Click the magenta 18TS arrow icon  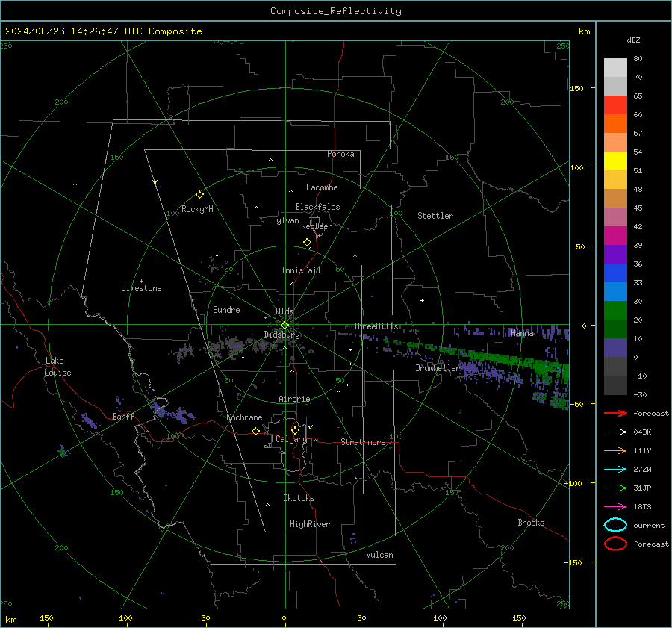click(615, 507)
